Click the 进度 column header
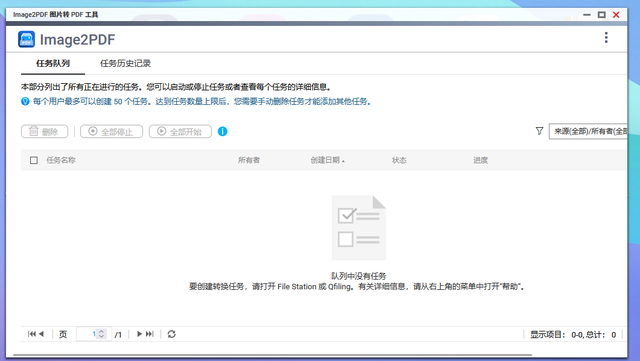 (480, 160)
